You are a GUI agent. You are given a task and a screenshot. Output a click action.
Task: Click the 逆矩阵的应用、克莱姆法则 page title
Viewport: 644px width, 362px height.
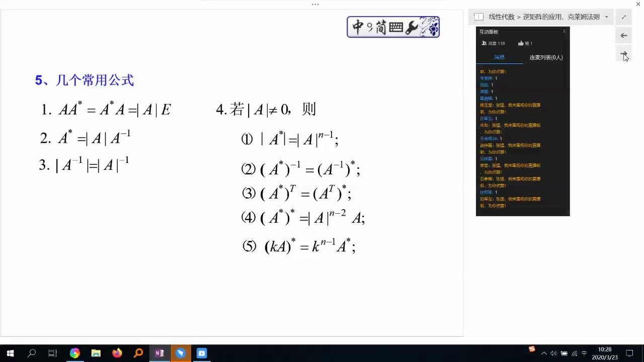(x=561, y=17)
